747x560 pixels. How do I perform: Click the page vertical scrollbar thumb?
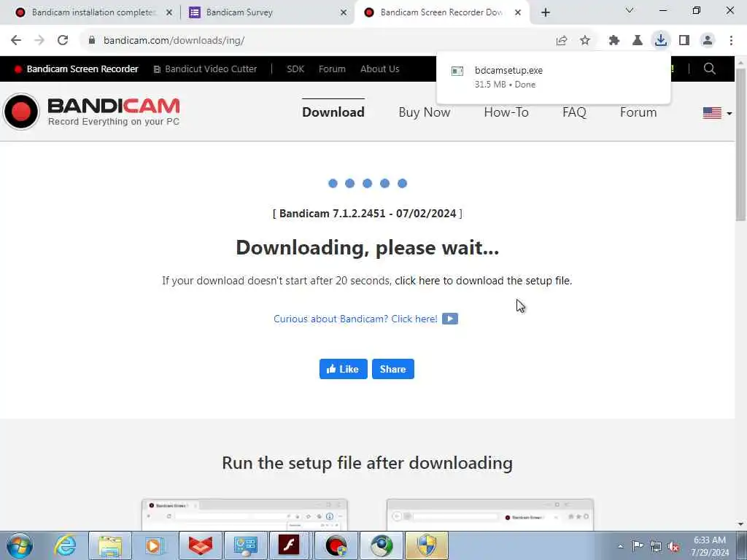point(740,144)
